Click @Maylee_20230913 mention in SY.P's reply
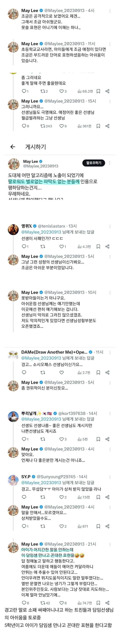 pyautogui.click(x=41, y=483)
